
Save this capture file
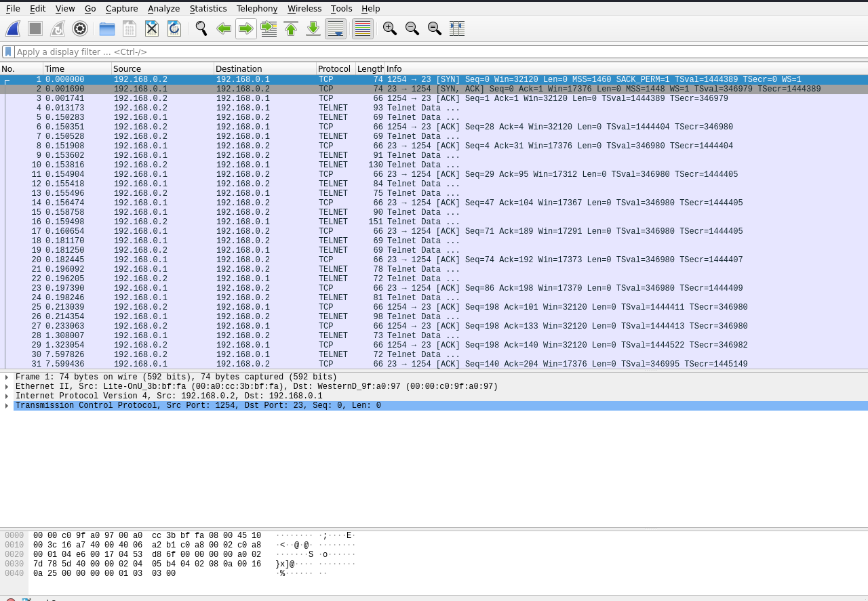click(x=130, y=28)
